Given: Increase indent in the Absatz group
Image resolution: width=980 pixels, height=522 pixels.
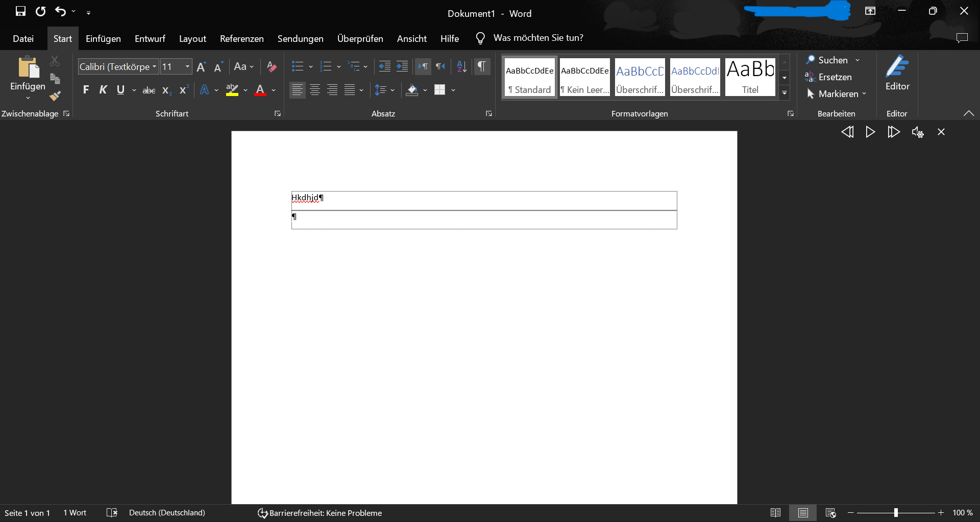Looking at the screenshot, I should 402,66.
